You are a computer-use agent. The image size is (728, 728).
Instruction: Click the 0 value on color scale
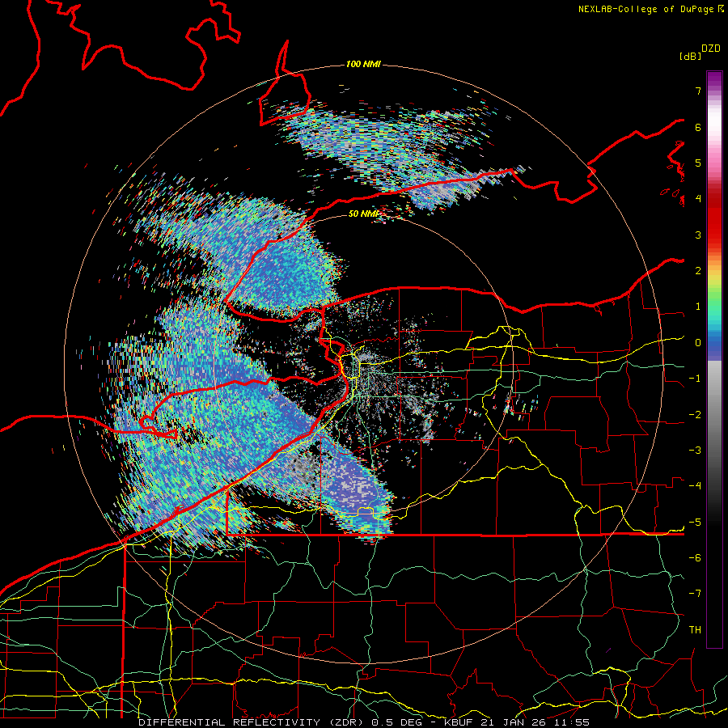click(698, 343)
